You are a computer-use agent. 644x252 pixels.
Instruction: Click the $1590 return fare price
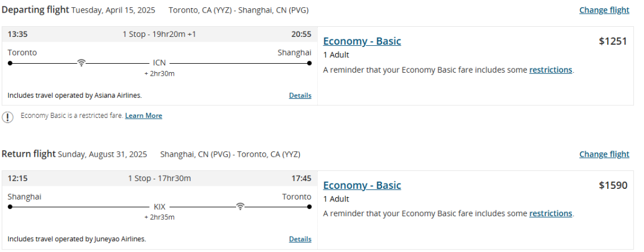pos(613,185)
